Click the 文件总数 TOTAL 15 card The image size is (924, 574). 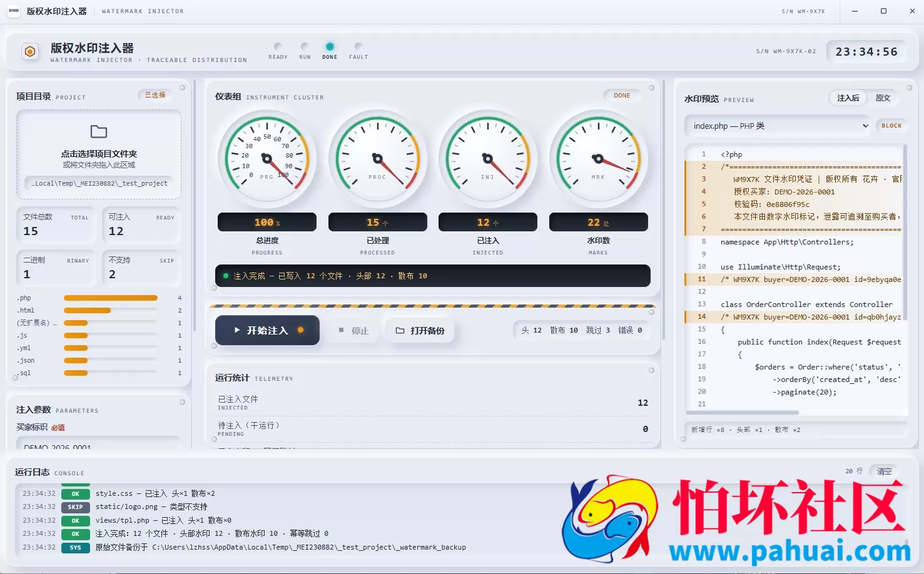coord(56,225)
